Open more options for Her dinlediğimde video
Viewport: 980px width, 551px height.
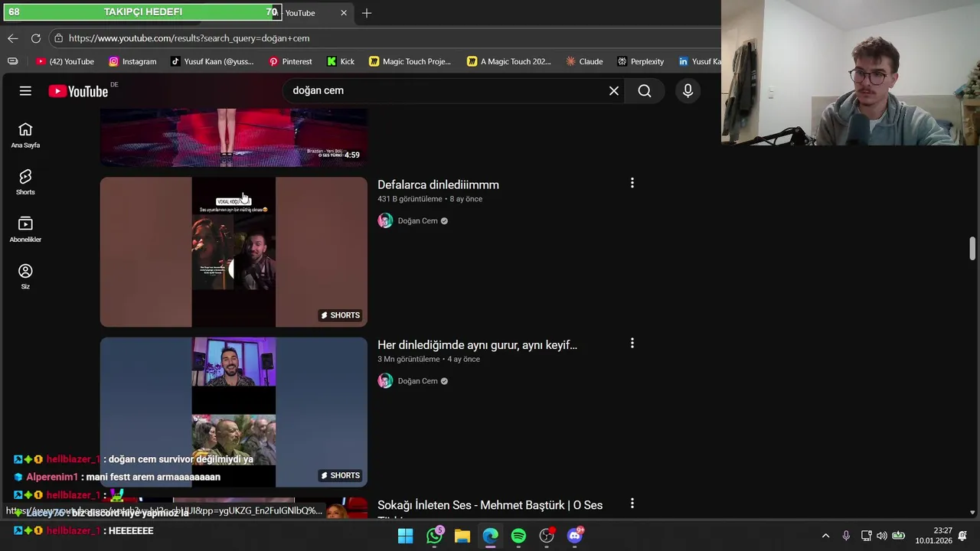[x=632, y=344]
